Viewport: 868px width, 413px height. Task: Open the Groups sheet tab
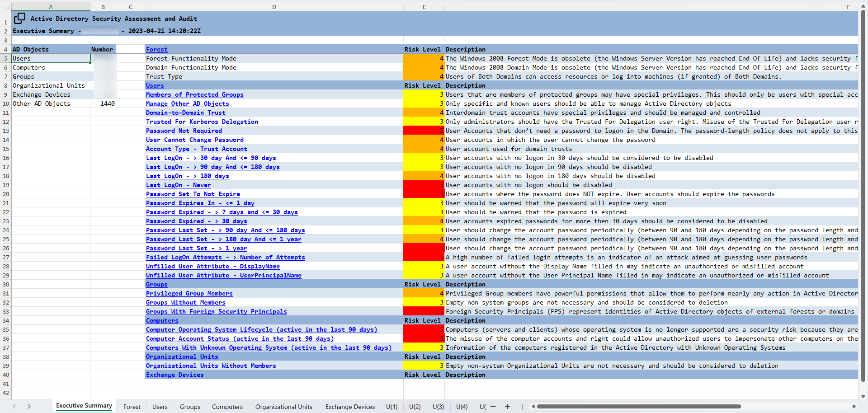coord(190,407)
